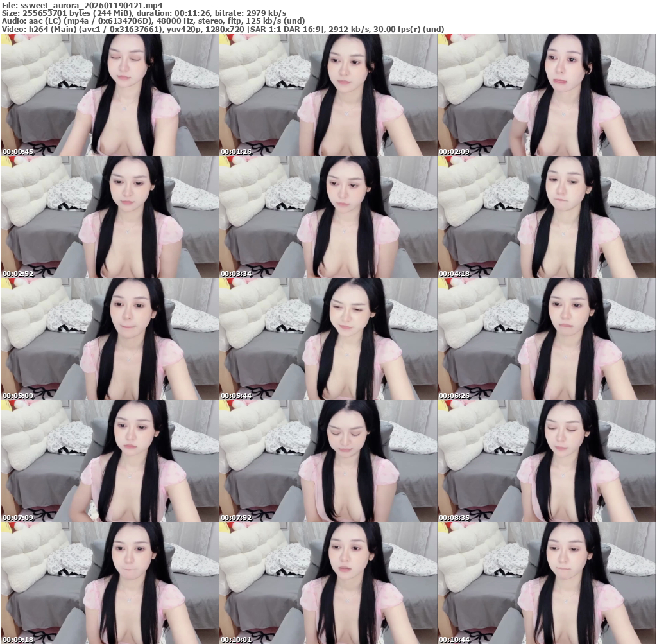The width and height of the screenshot is (657, 644).
Task: Pick the thumbnail stamped 00:07:09
Action: (x=110, y=461)
